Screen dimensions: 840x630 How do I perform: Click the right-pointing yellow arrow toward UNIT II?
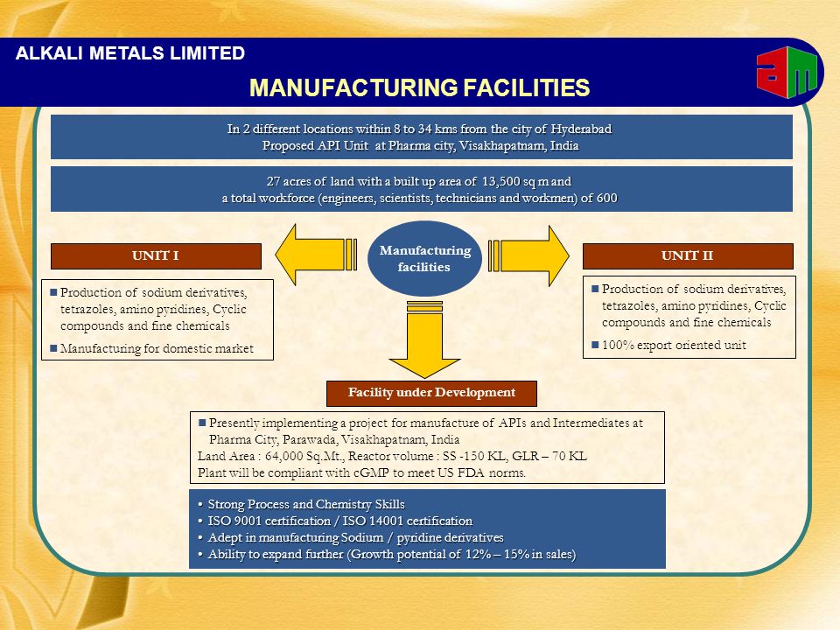(528, 255)
